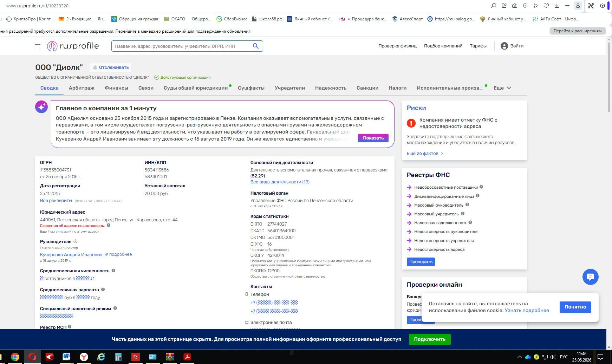Click РУС language indicator in taskbar
The image size is (612, 364).
click(564, 357)
